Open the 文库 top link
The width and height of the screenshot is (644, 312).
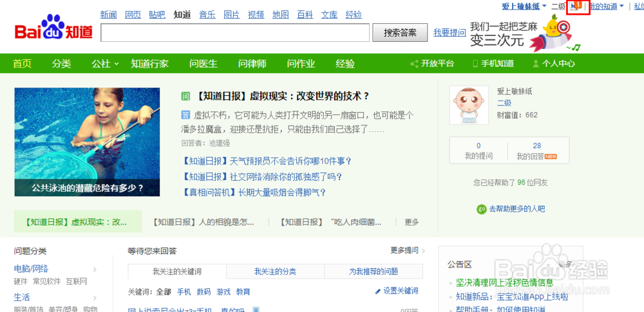pos(329,15)
